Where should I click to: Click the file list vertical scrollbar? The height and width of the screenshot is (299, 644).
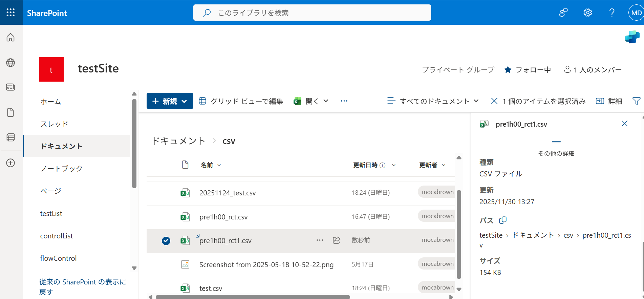[x=459, y=234]
